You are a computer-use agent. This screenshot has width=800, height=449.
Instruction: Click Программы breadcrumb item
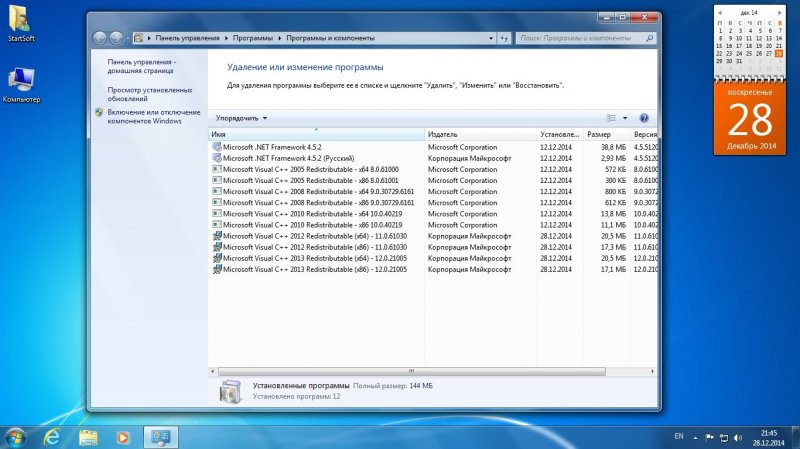[253, 38]
